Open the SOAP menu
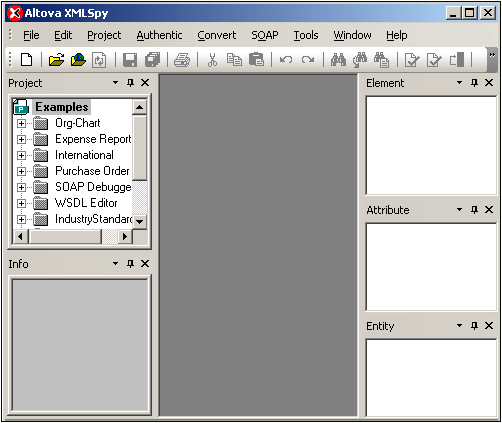 [x=265, y=35]
